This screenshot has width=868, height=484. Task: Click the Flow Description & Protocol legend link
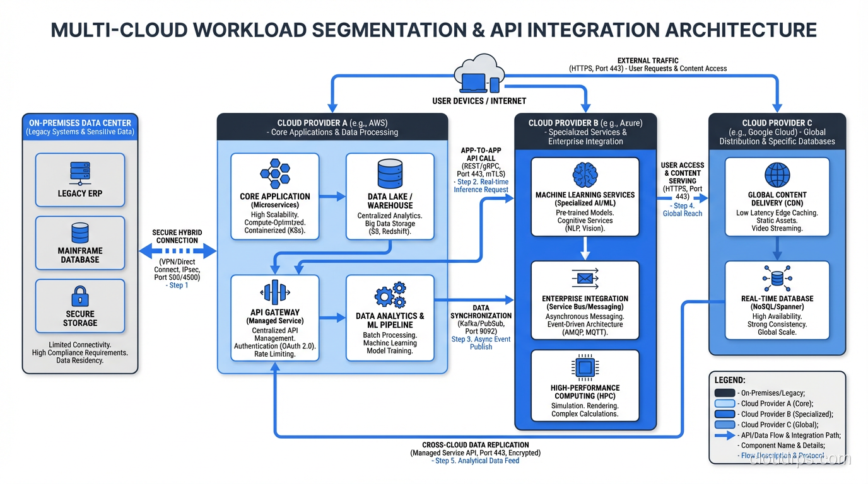coord(782,455)
